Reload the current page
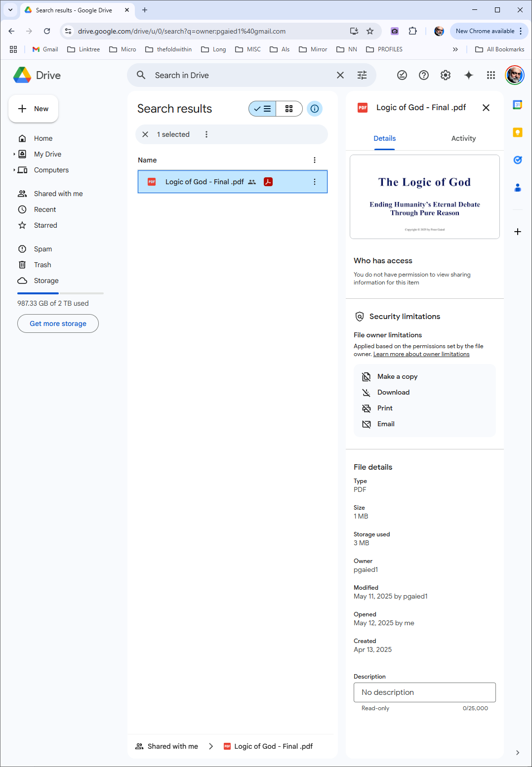The height and width of the screenshot is (767, 532). (47, 31)
